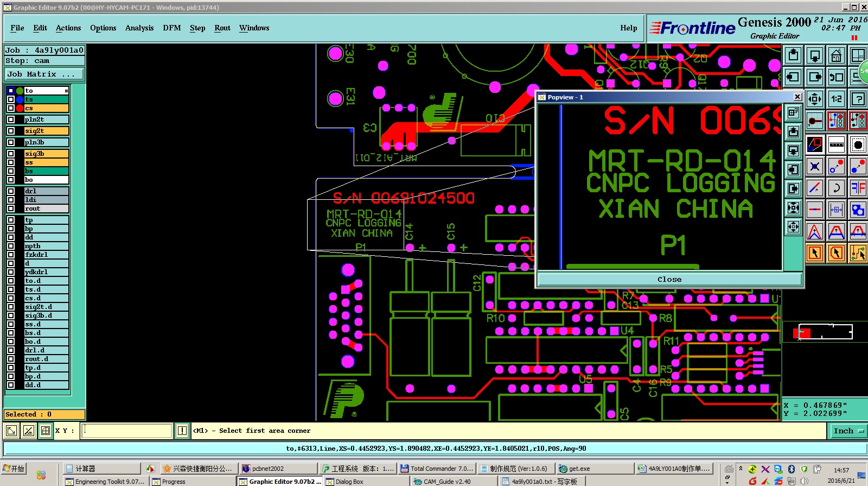The image size is (868, 486).
Task: Select the ruler measurement tool
Action: click(837, 144)
